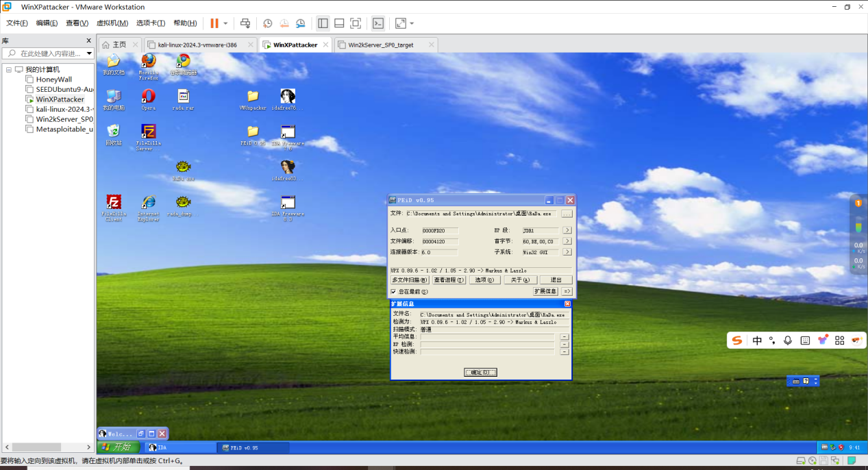The height and width of the screenshot is (470, 868).
Task: Click 扩展信息 button in PEiD
Action: pyautogui.click(x=545, y=292)
